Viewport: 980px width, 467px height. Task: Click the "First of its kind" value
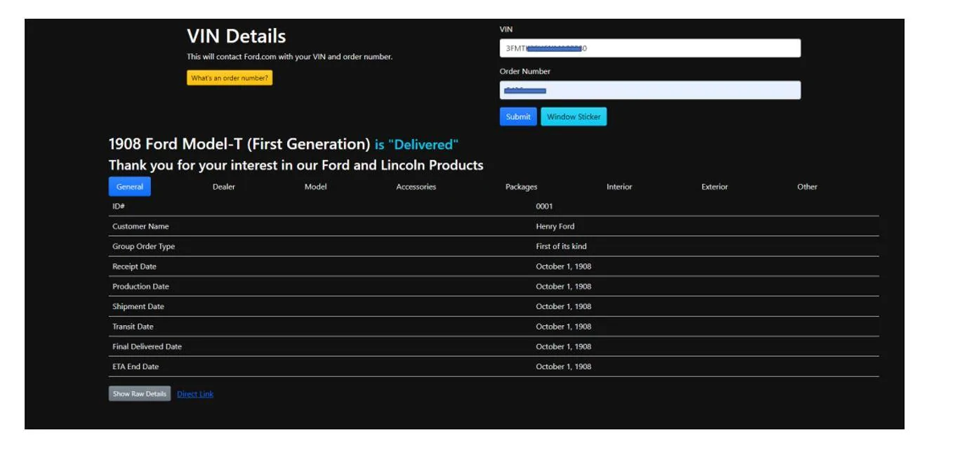pos(562,246)
